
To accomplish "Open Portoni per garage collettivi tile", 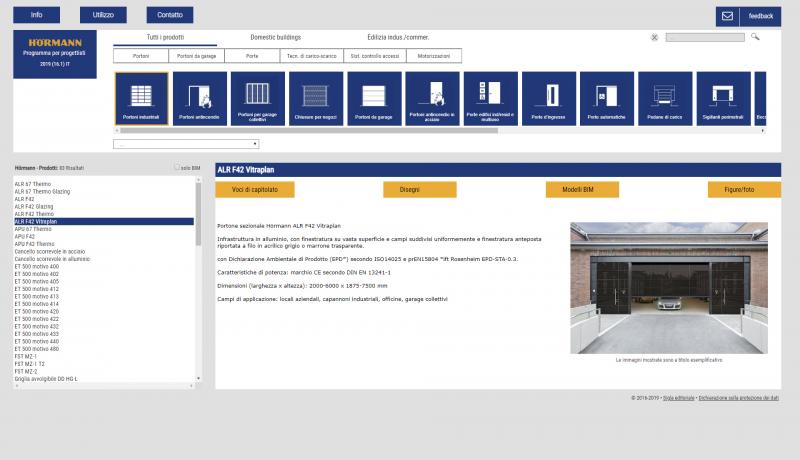I will click(258, 98).
